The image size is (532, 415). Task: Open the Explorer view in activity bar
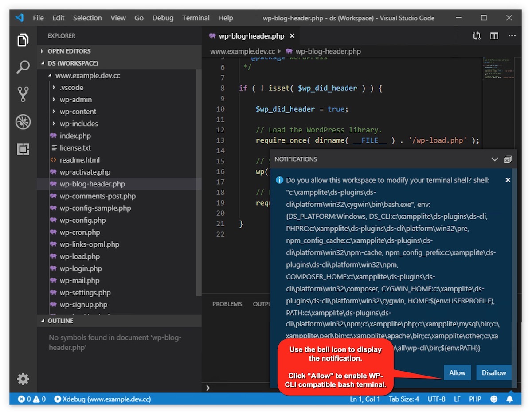tap(23, 40)
